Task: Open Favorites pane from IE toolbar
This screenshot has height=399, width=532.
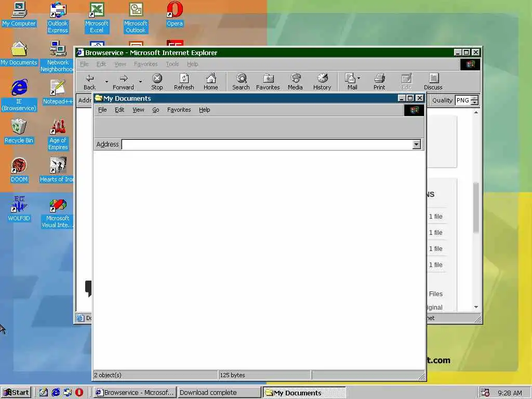Action: [268, 82]
